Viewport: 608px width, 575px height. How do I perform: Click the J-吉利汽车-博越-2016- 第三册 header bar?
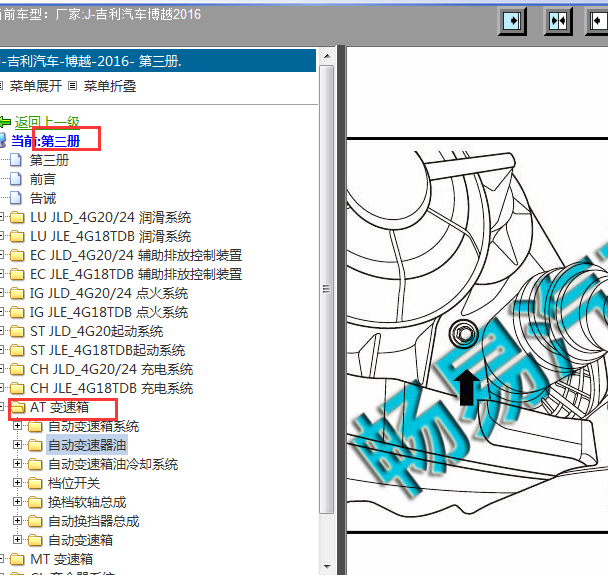[157, 60]
